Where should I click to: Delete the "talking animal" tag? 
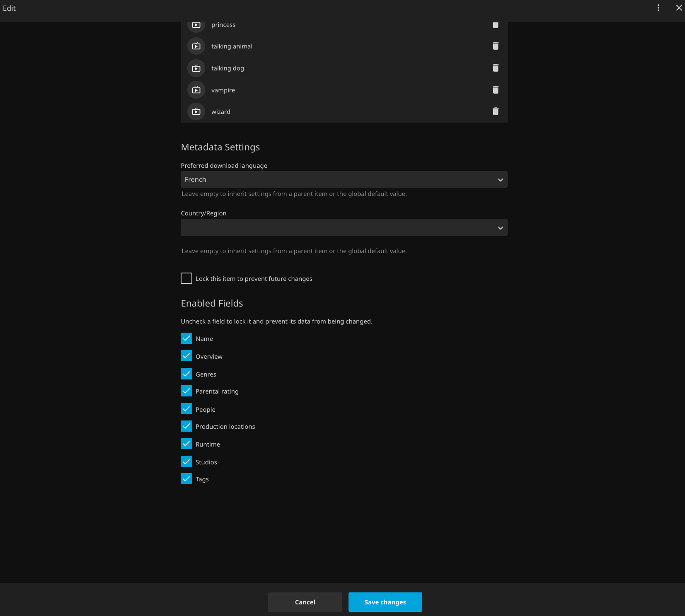[495, 46]
